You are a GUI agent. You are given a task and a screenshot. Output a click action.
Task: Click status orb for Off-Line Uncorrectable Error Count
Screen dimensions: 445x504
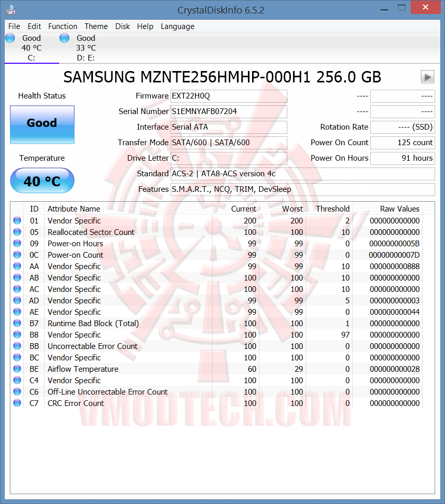pyautogui.click(x=17, y=391)
